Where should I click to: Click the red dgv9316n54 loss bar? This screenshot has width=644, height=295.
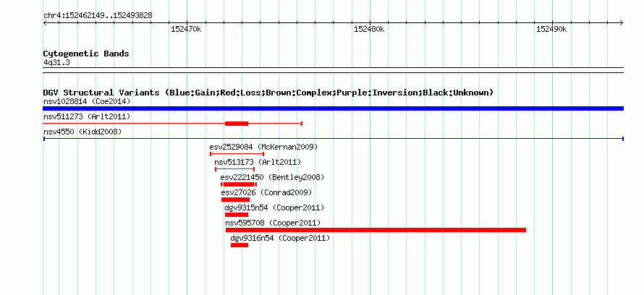point(240,245)
